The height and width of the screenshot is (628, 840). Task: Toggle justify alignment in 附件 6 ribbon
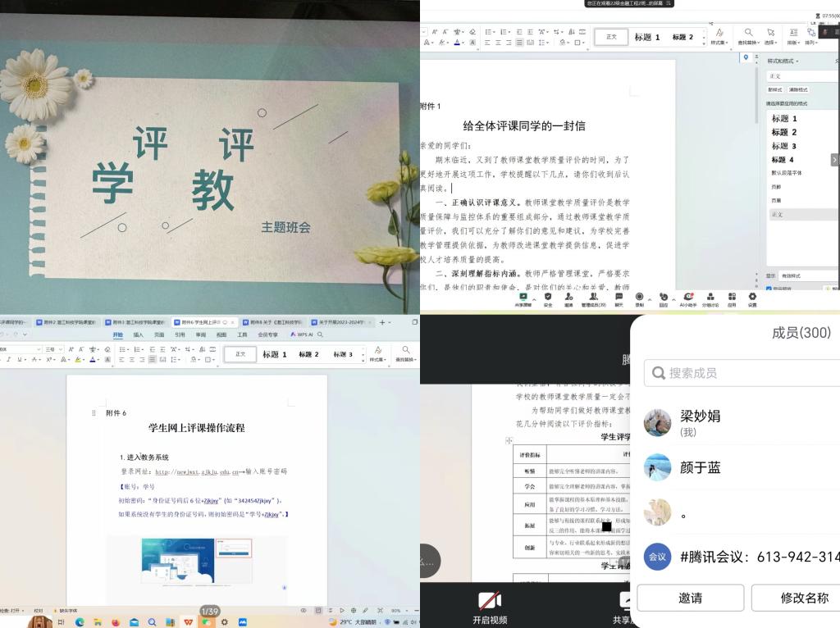152,360
